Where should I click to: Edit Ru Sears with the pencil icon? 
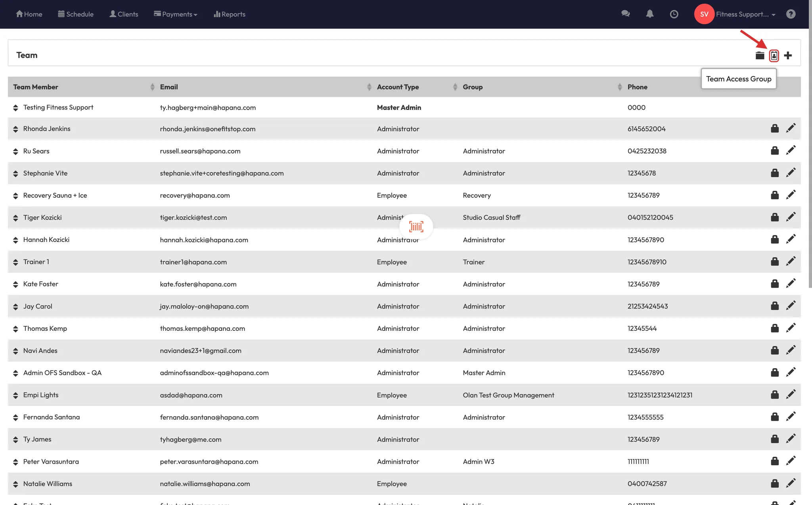coord(791,150)
